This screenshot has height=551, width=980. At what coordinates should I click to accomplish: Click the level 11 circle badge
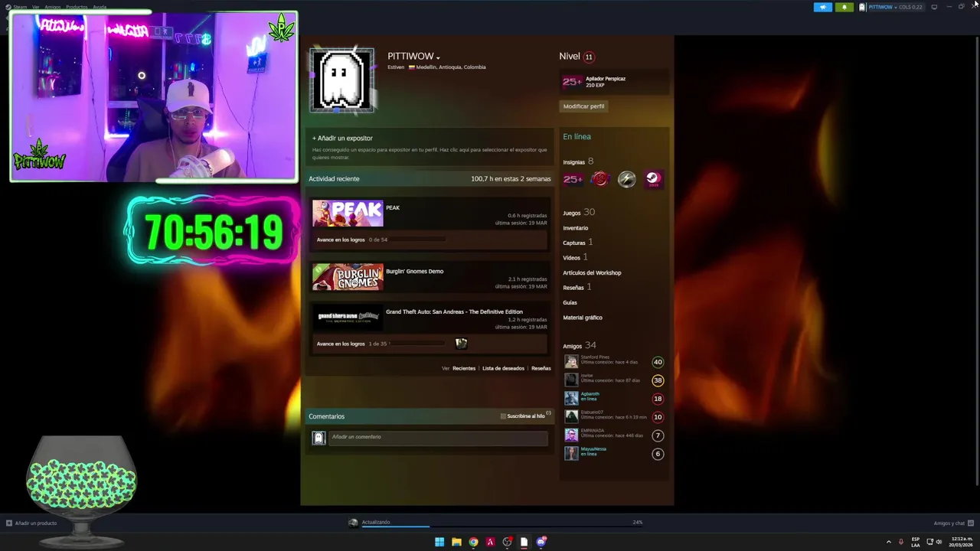coord(588,57)
